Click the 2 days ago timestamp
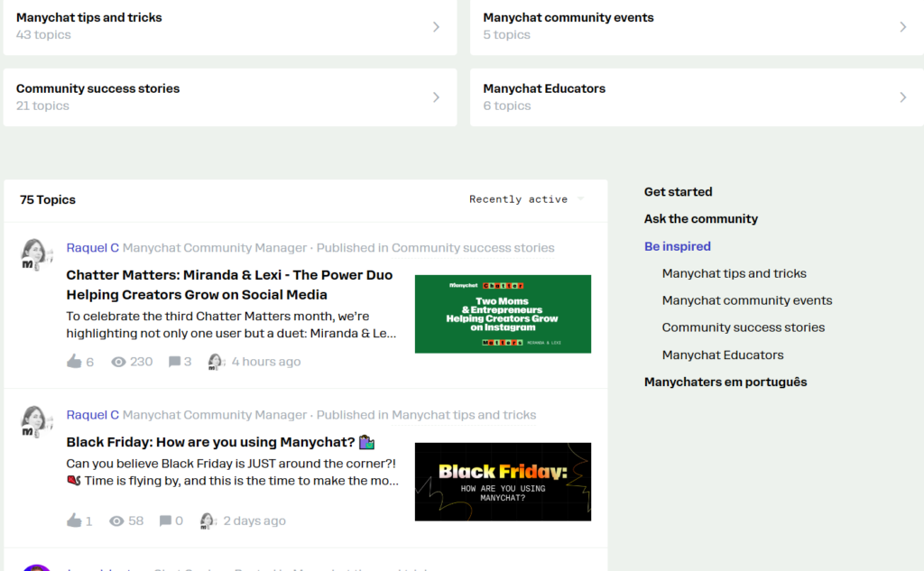 tap(254, 520)
